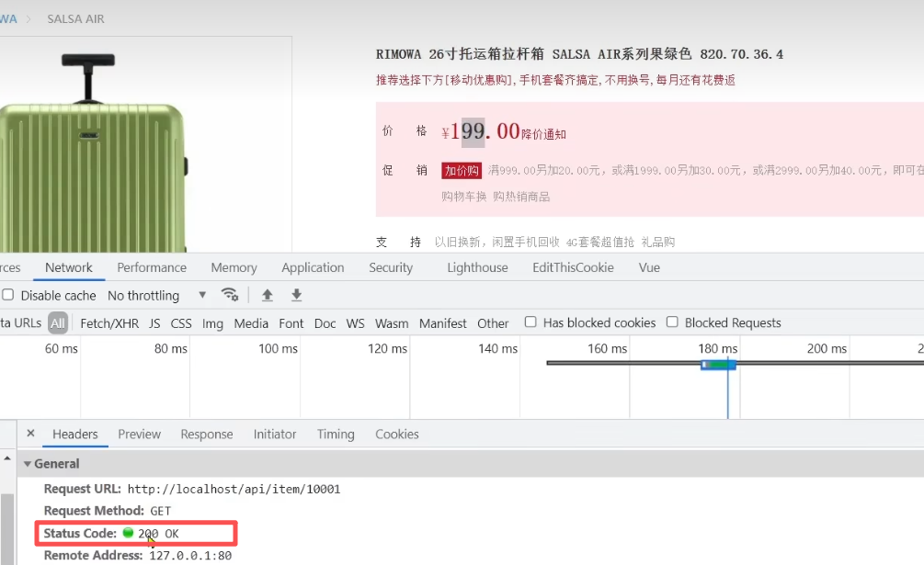Click the red promotional recommendation text line
The width and height of the screenshot is (924, 565).
(555, 80)
